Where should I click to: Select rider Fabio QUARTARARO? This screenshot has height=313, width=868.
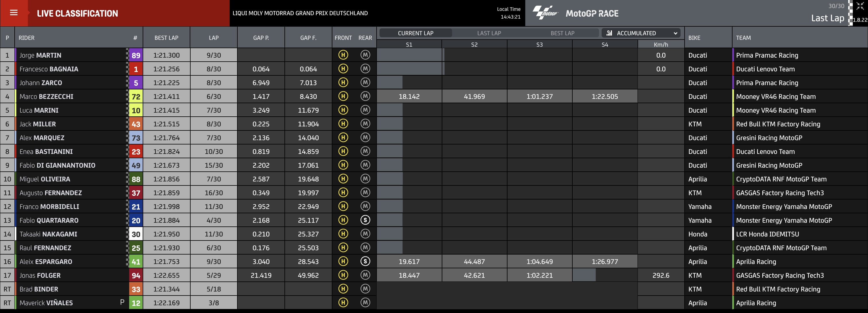click(49, 220)
